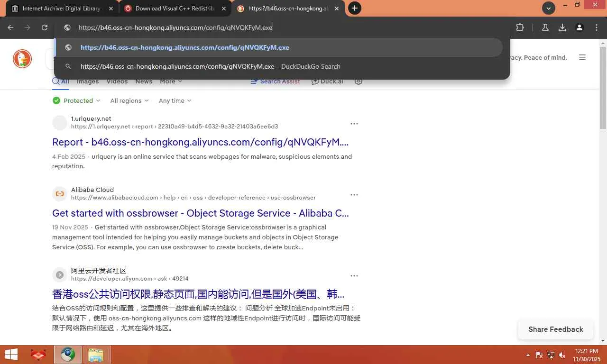Viewport: 607px width, 364px height.
Task: Click the 1.urlquery.net report URL breadcrumb
Action: (175, 127)
